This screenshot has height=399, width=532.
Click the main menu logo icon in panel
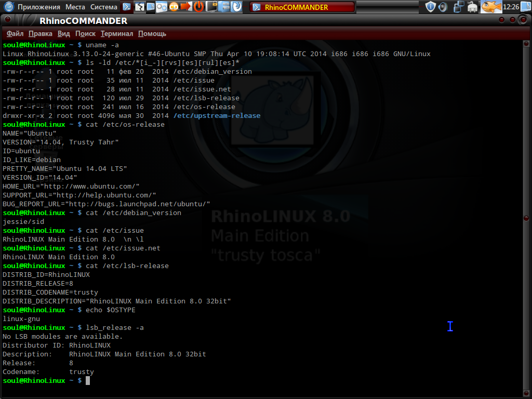tap(9, 6)
